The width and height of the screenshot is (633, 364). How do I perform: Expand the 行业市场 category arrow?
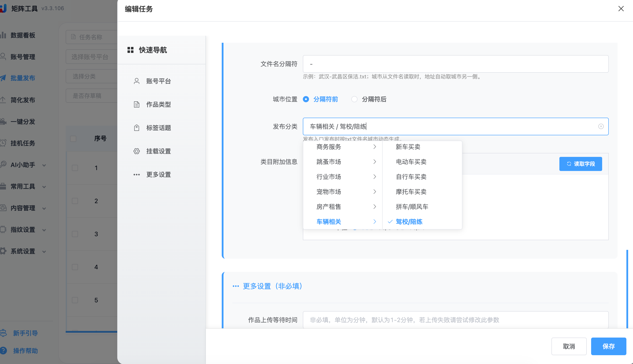(x=374, y=177)
